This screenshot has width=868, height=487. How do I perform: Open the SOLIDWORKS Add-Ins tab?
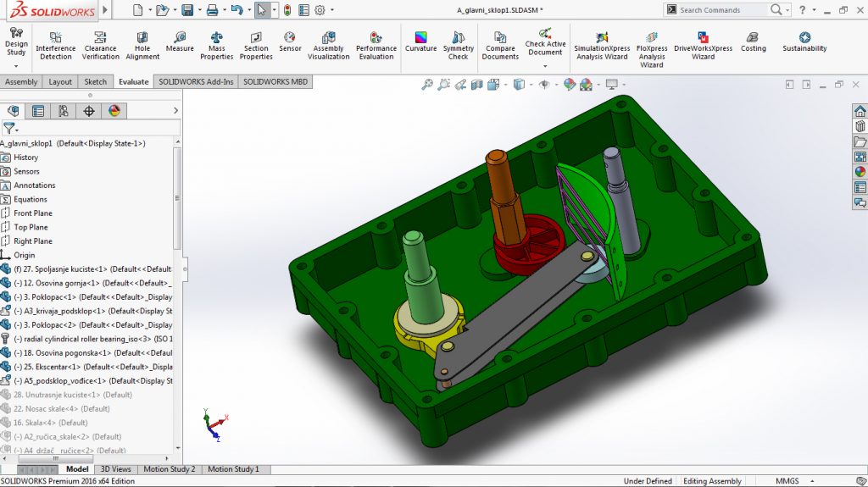pyautogui.click(x=196, y=82)
